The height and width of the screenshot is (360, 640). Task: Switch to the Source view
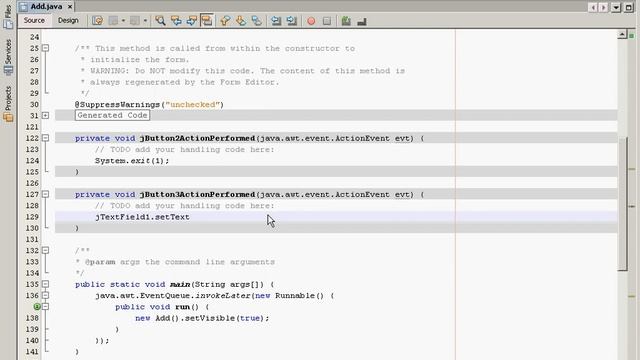(34, 20)
